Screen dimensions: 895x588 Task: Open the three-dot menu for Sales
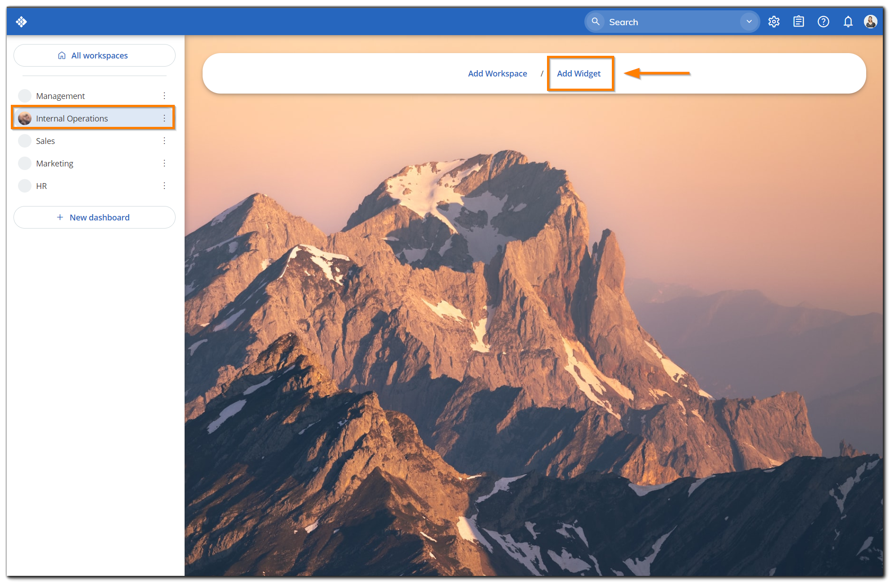coord(165,140)
